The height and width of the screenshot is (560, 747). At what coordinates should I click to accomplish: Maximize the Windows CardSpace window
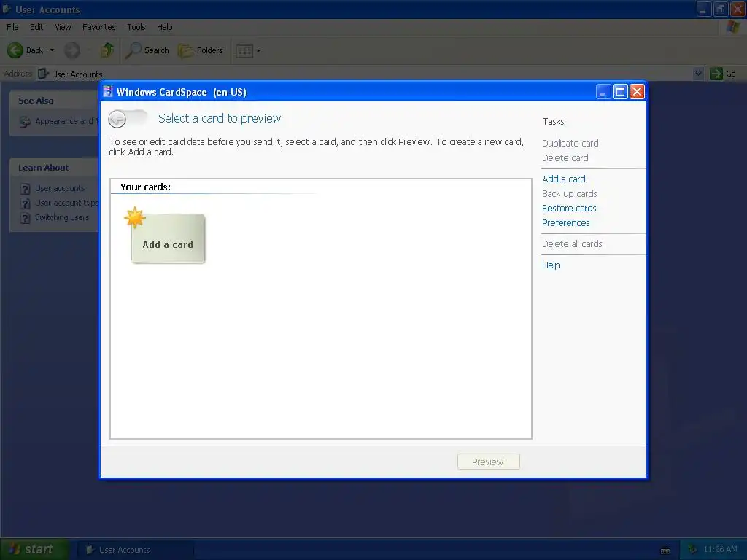click(x=620, y=91)
